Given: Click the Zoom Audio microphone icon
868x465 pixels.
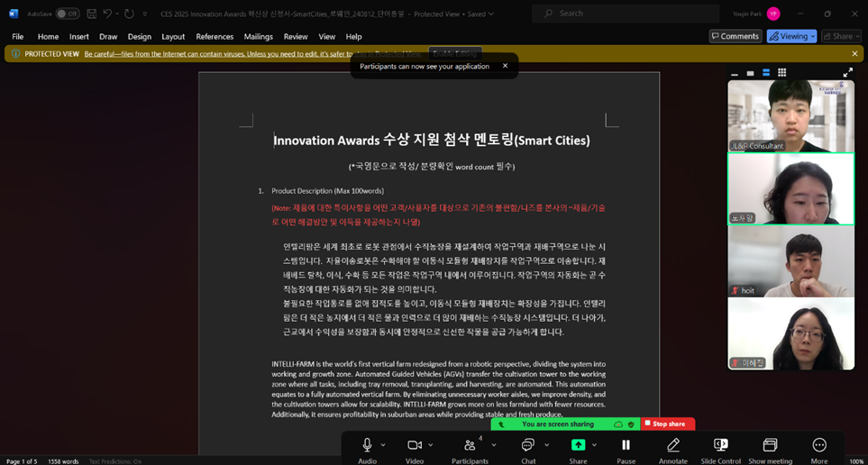Looking at the screenshot, I should point(367,445).
